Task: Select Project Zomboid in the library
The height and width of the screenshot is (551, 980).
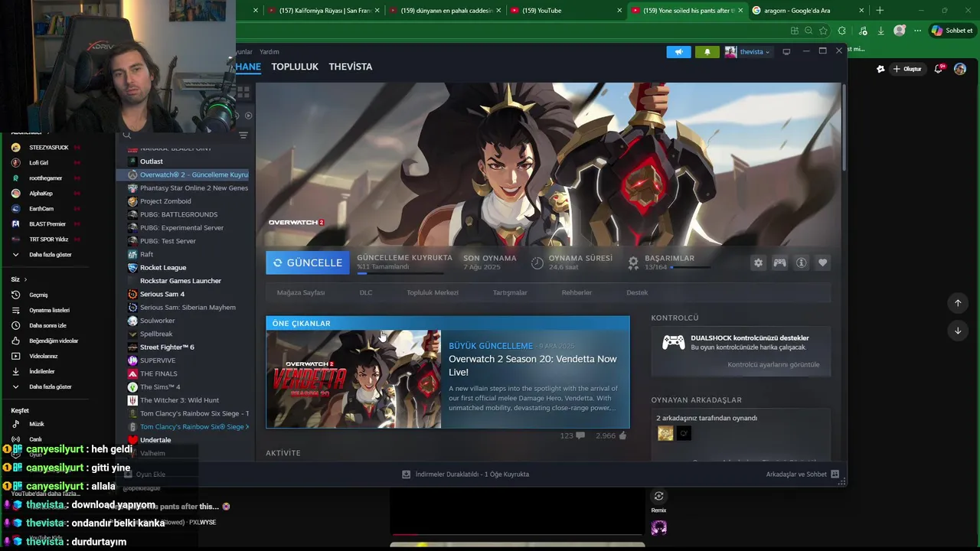Action: click(184, 201)
